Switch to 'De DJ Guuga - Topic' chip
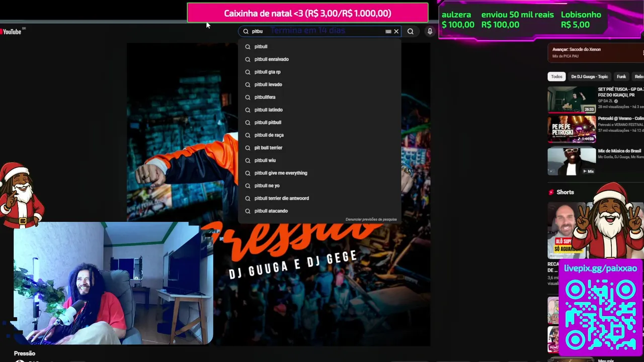The image size is (644, 362). tap(590, 76)
